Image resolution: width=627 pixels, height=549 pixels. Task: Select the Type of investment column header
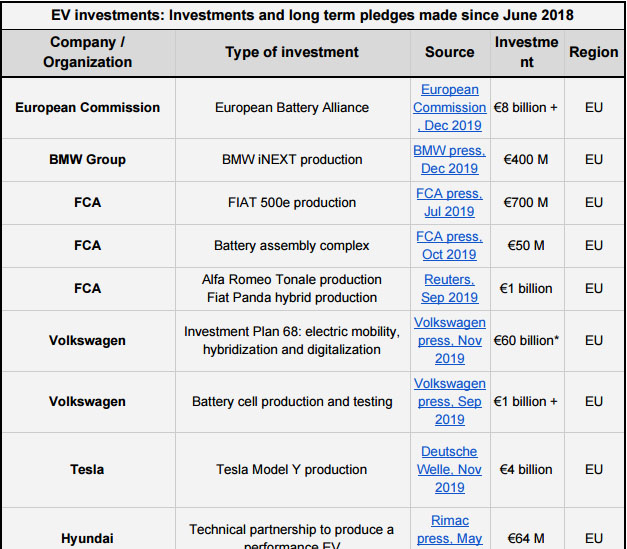coord(291,52)
